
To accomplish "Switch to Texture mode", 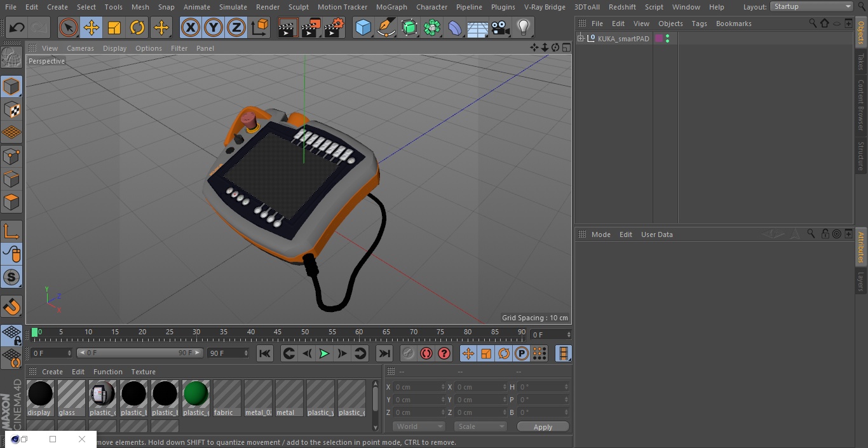I will coord(11,110).
